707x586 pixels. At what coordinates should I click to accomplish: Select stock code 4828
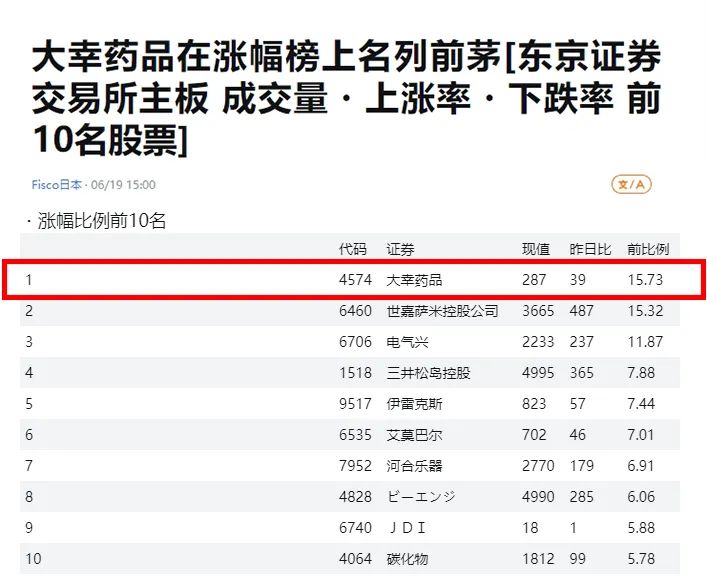click(355, 497)
